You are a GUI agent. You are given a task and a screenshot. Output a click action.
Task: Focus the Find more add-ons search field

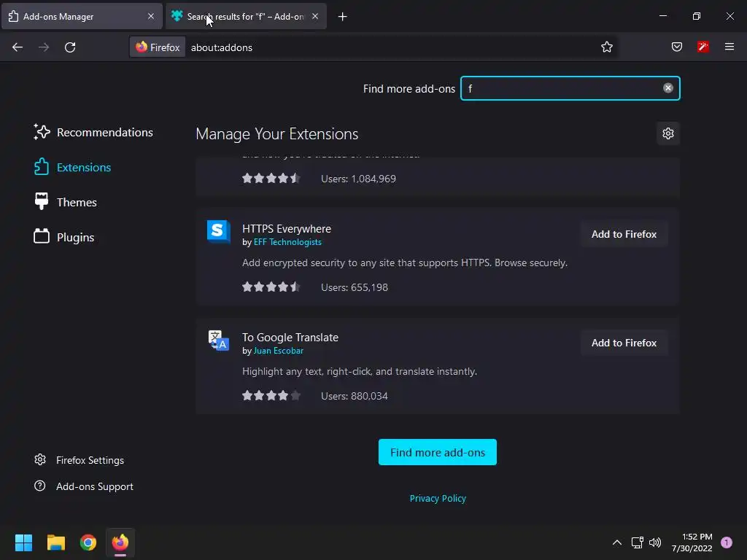click(x=570, y=88)
